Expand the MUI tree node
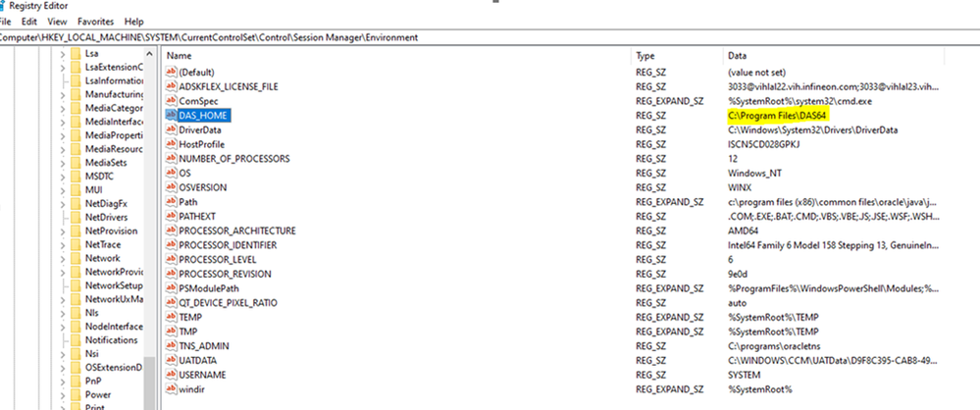Viewport: 980px width, 410px height. (62, 189)
